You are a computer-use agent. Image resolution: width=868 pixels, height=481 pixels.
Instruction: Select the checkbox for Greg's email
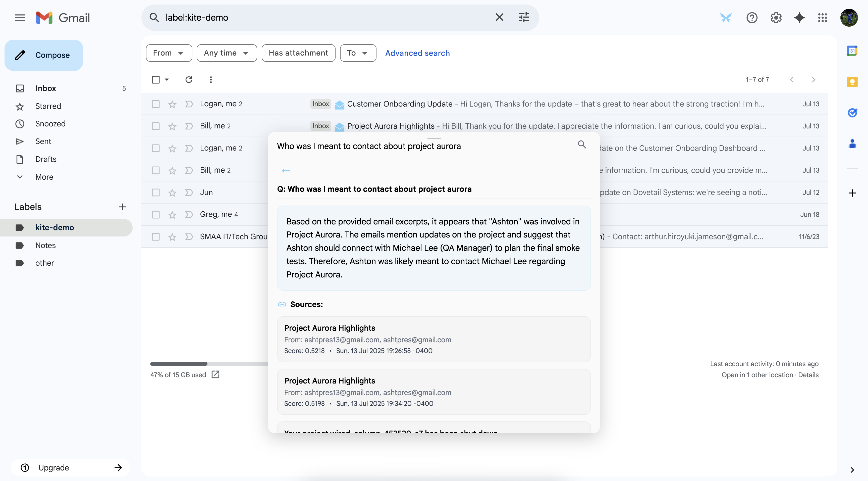pos(156,215)
